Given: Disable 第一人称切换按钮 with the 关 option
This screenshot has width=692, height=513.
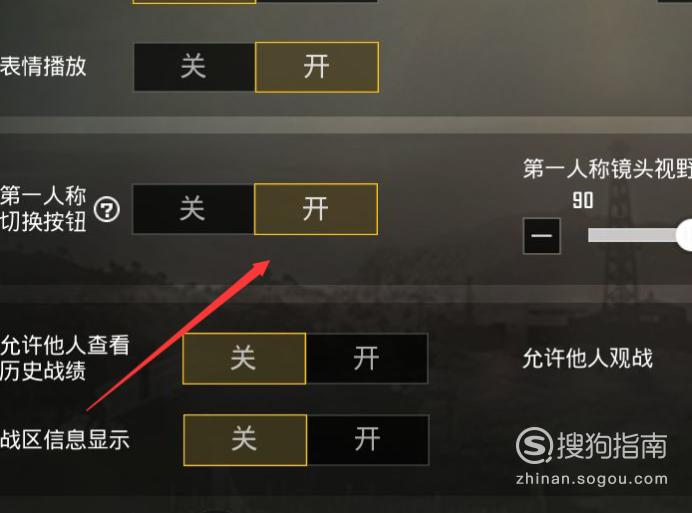Looking at the screenshot, I should click(x=193, y=209).
